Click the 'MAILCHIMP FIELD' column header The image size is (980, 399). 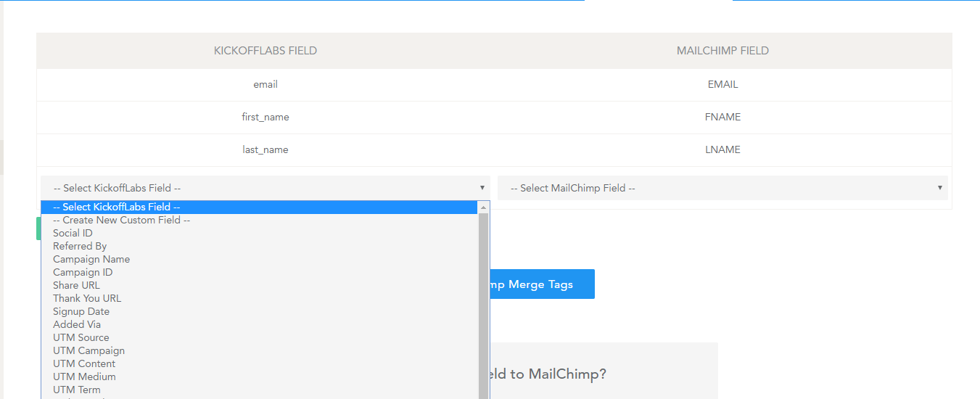pos(722,51)
